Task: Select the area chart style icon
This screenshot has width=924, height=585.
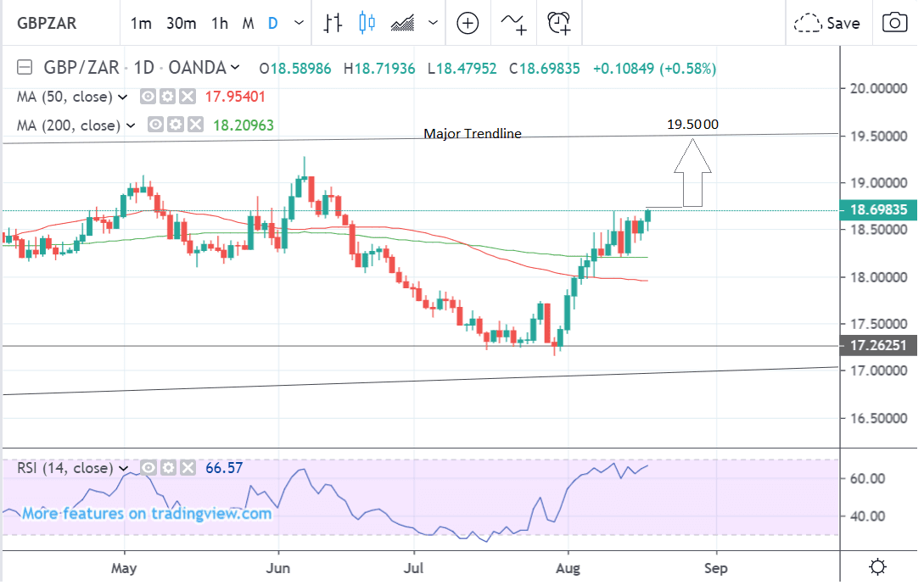Action: (x=402, y=23)
